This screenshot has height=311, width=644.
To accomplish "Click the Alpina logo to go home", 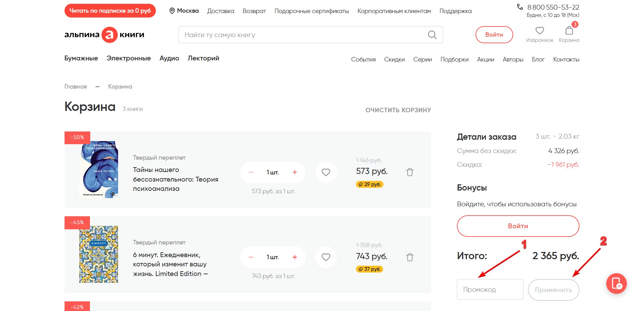I will 104,35.
